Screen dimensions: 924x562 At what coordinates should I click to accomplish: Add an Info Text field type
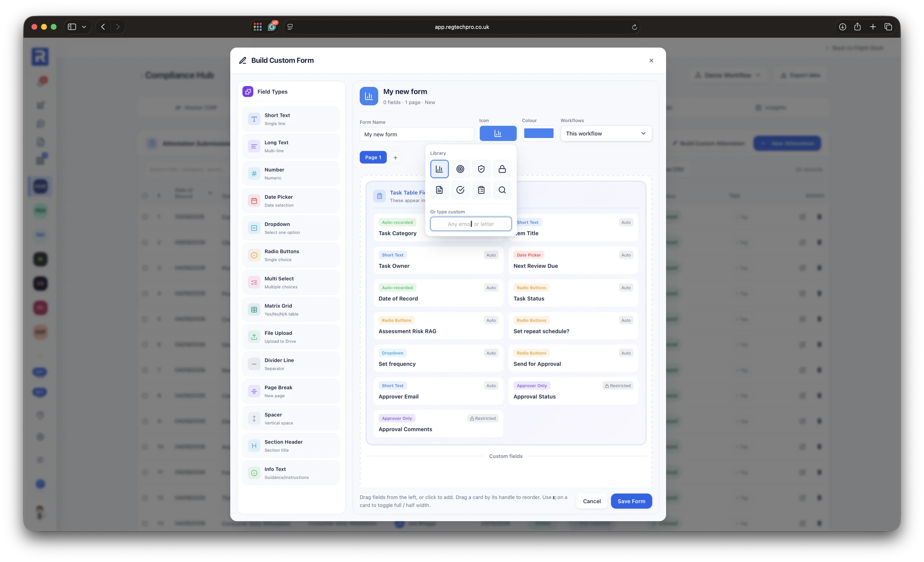coord(291,473)
